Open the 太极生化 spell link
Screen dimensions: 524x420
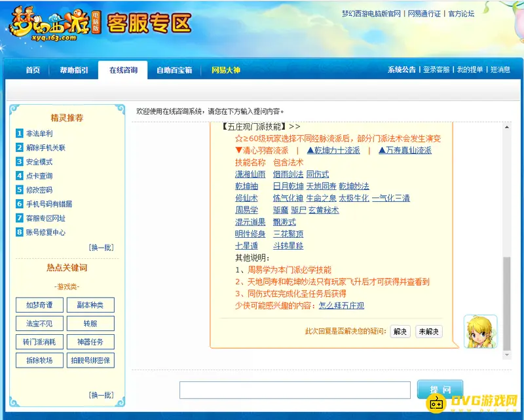pyautogui.click(x=354, y=198)
